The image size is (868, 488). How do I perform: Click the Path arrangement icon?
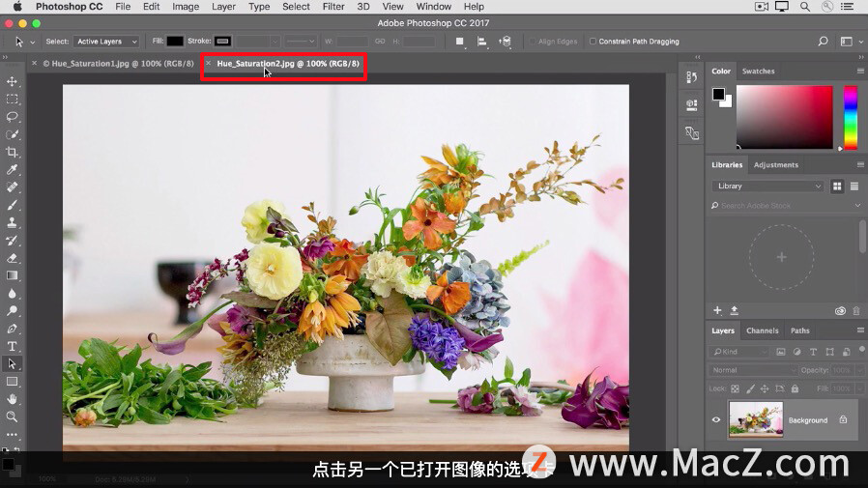[x=505, y=42]
